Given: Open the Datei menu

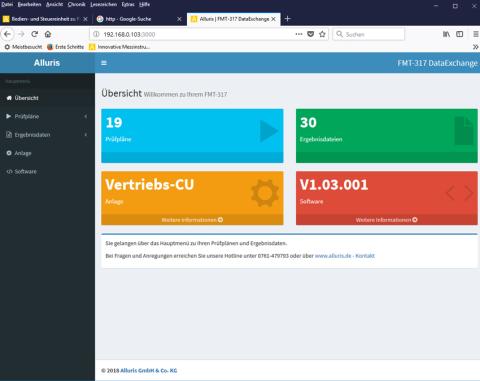Looking at the screenshot, I should (x=7, y=4).
